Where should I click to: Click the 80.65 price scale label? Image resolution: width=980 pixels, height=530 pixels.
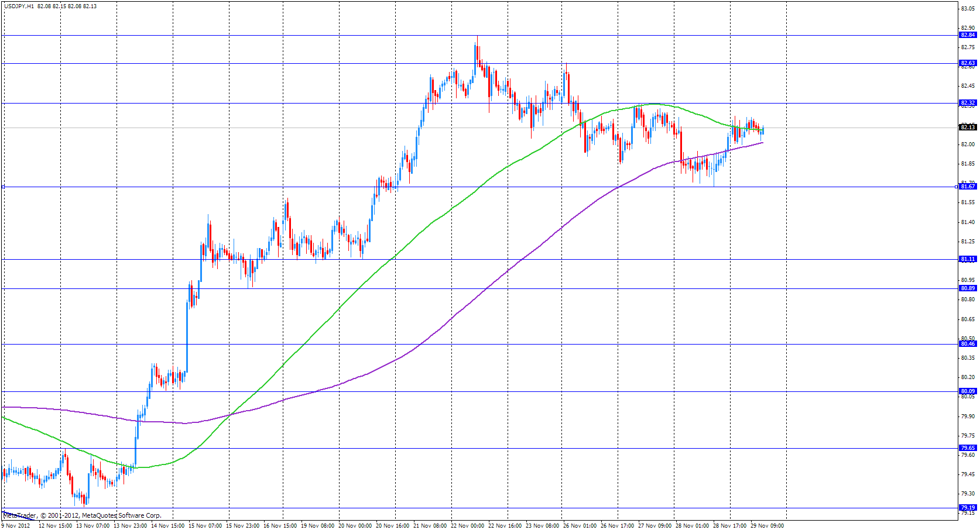tap(968, 319)
